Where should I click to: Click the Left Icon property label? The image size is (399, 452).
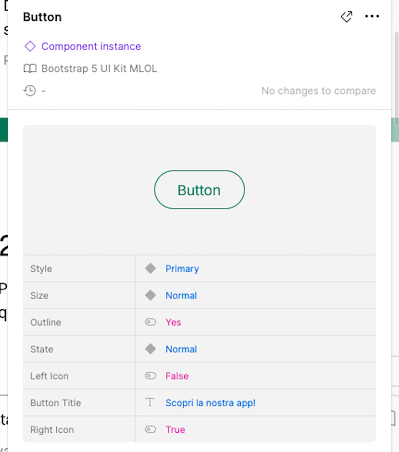49,376
